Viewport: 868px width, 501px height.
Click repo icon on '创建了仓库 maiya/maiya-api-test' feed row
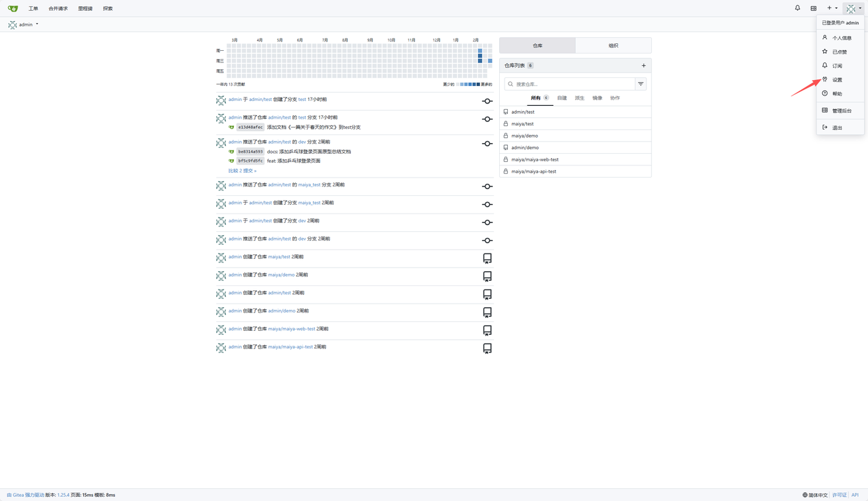click(487, 348)
